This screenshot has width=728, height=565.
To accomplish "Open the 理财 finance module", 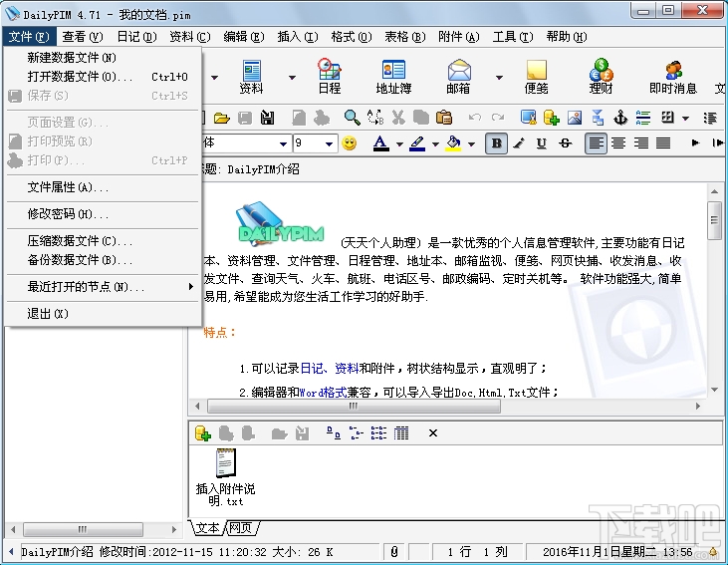I will [x=602, y=77].
